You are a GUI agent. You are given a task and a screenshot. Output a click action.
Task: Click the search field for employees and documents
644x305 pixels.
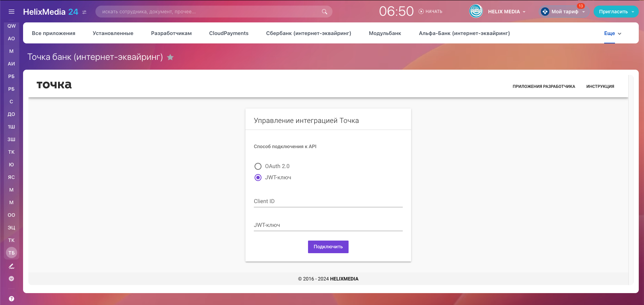tap(214, 12)
